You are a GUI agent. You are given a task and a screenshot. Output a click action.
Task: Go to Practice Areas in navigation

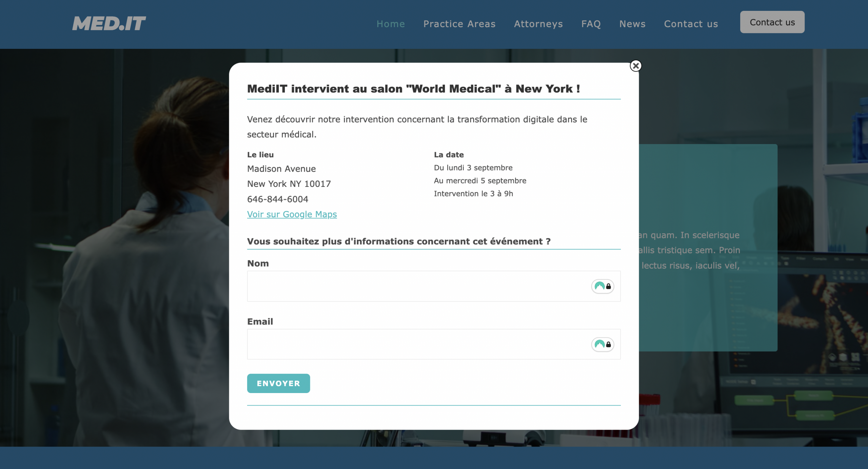(x=459, y=24)
